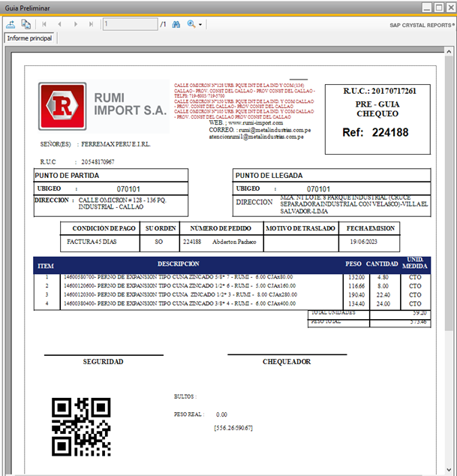Viewport: 457px width, 476px height.
Task: Go to first page arrow
Action: pos(44,24)
